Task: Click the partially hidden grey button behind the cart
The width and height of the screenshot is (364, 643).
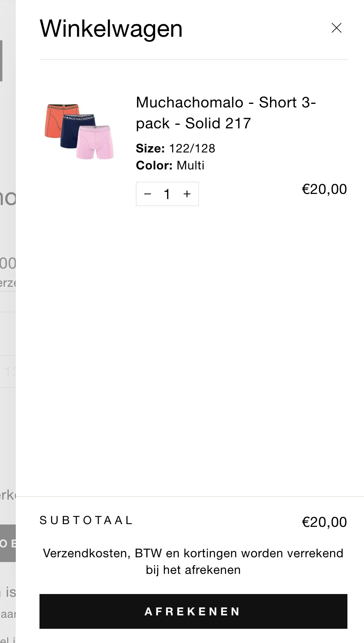Action: [8, 543]
